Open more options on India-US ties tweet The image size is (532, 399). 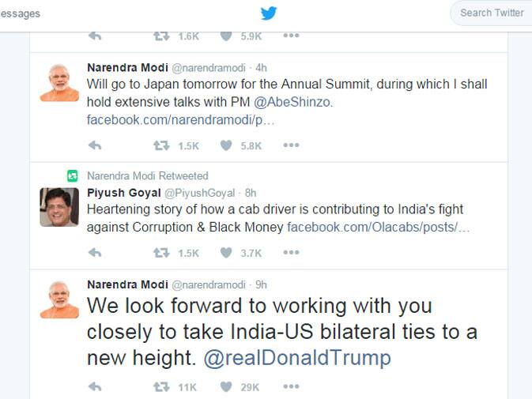click(x=291, y=386)
